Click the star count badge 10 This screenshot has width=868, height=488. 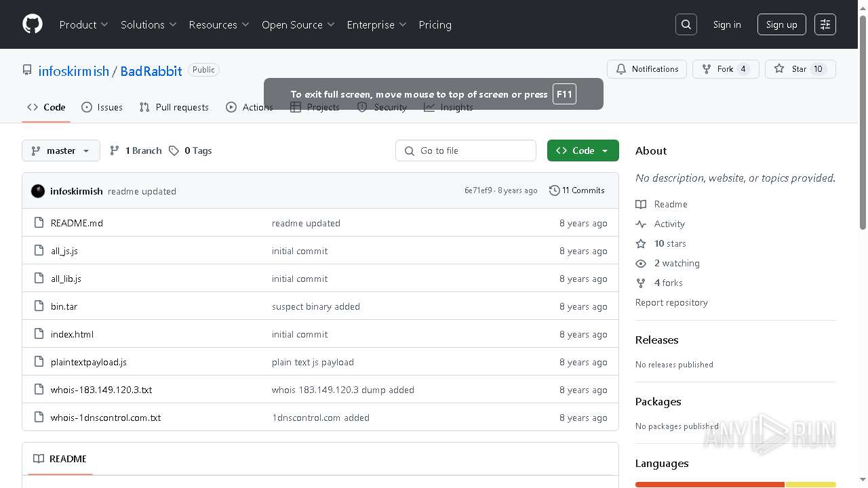(818, 69)
